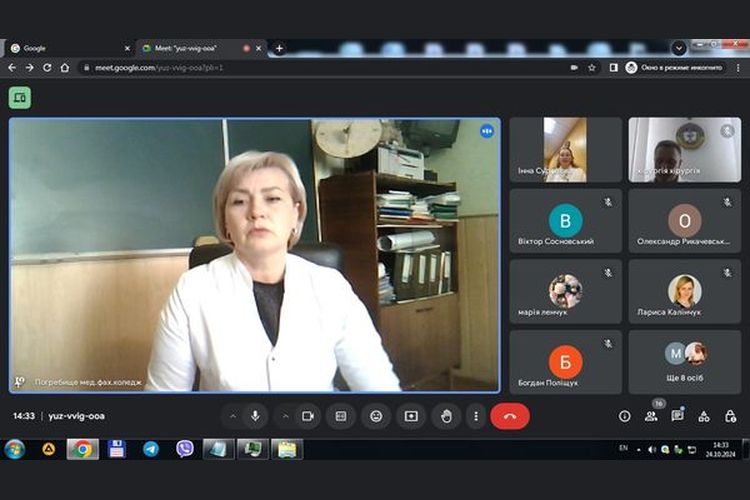Open Telegram from the taskbar
This screenshot has width=750, height=500.
[x=151, y=449]
